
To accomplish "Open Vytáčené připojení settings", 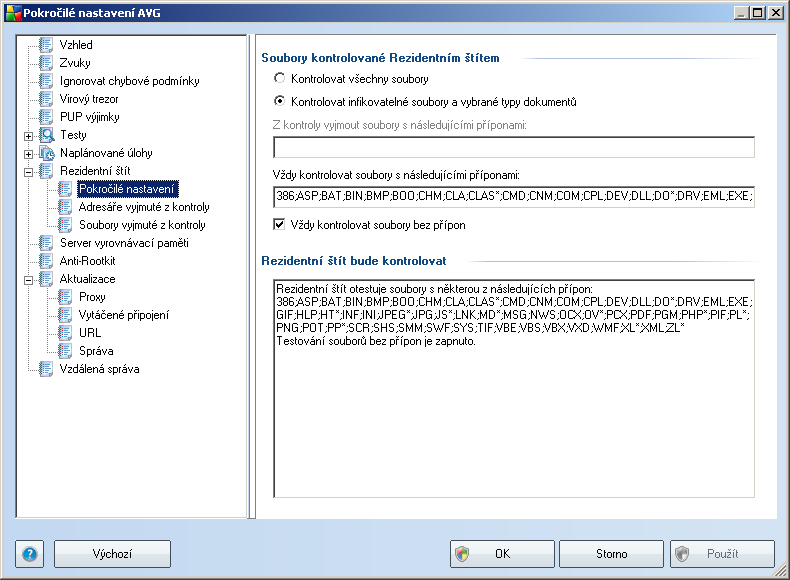I will pos(124,315).
